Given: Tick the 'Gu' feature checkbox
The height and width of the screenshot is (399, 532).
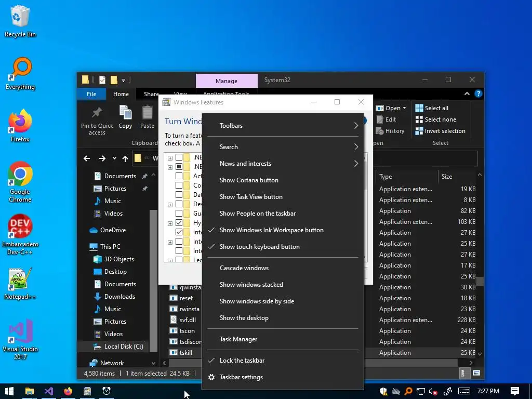Looking at the screenshot, I should [179, 213].
